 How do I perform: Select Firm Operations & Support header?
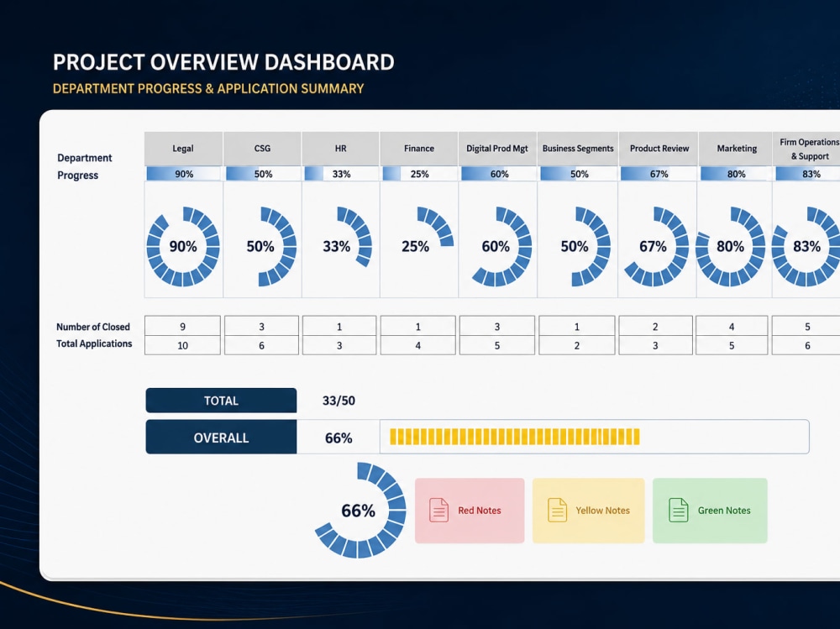pos(806,149)
